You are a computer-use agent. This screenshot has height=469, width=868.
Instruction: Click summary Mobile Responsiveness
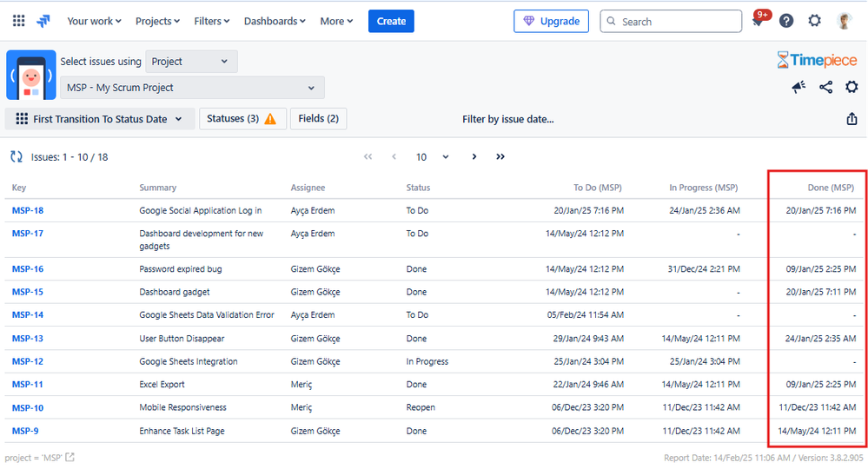point(182,407)
